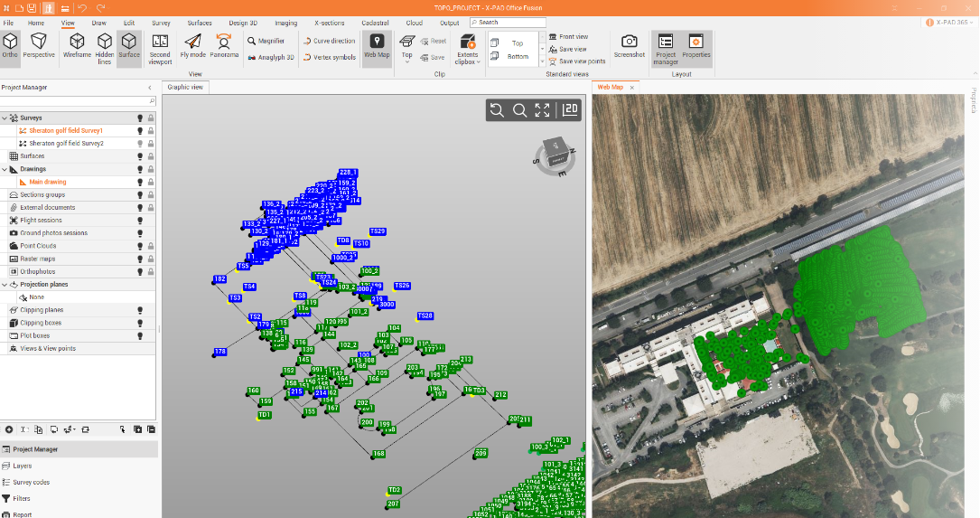Select Flight sessions tree item
Viewport: 980px width, 518px height.
tap(41, 221)
